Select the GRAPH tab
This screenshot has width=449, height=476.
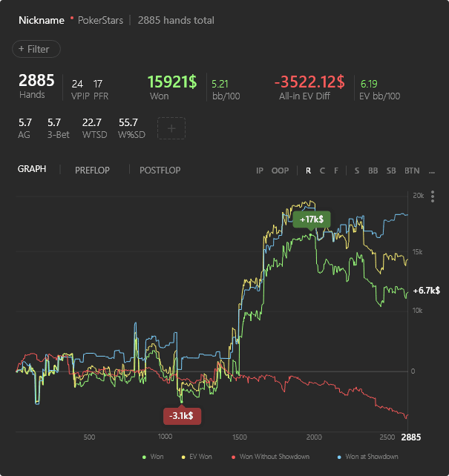click(x=32, y=169)
